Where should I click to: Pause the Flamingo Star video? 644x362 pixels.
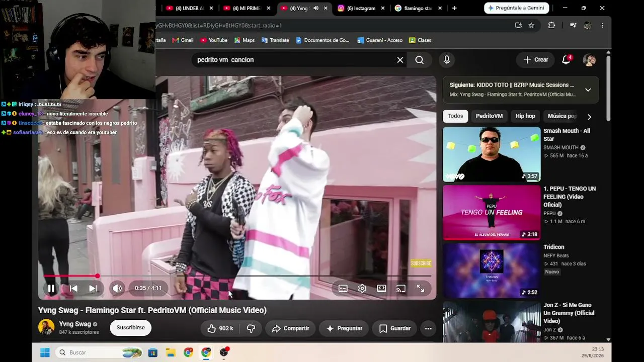point(51,289)
